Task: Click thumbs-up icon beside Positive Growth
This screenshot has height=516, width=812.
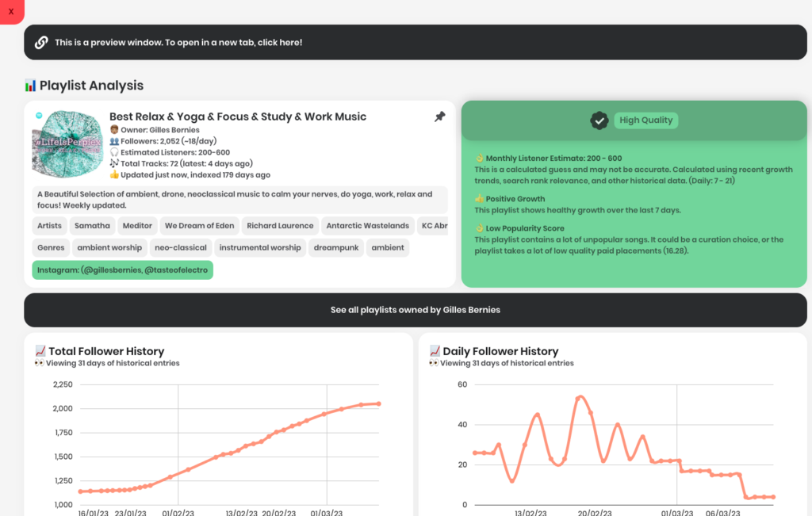Action: pos(480,198)
